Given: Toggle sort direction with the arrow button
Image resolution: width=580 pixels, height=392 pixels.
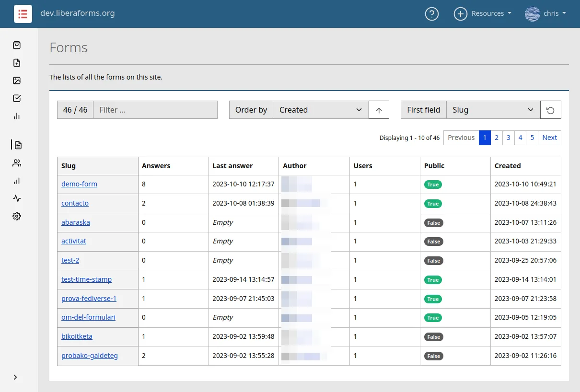Looking at the screenshot, I should coord(379,110).
